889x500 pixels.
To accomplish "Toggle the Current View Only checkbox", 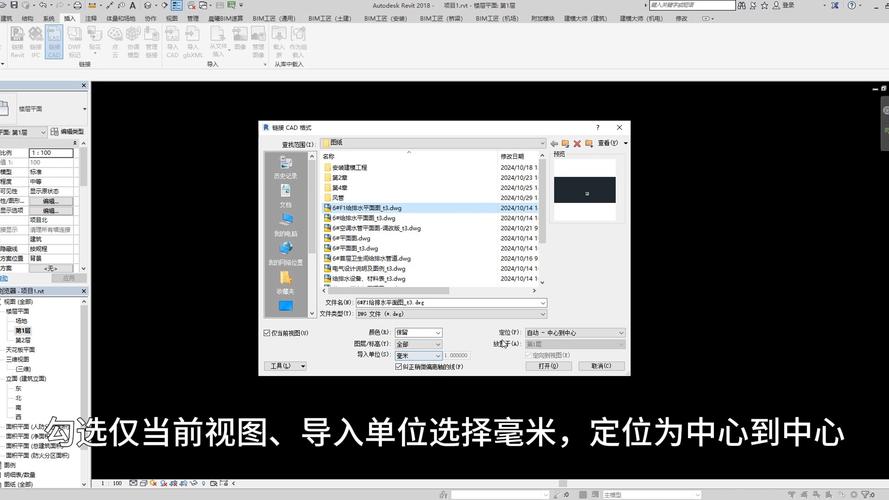I will point(267,333).
